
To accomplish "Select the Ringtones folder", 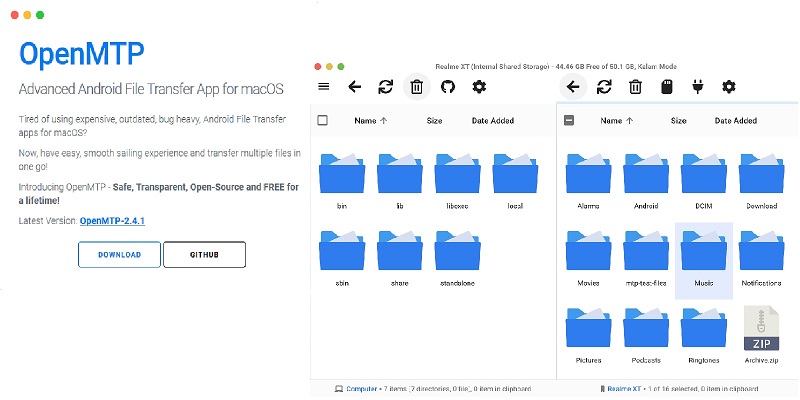I will [x=704, y=335].
